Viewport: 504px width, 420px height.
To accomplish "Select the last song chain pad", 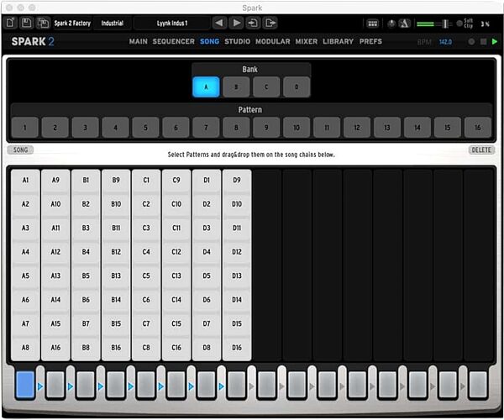I will pos(478,385).
